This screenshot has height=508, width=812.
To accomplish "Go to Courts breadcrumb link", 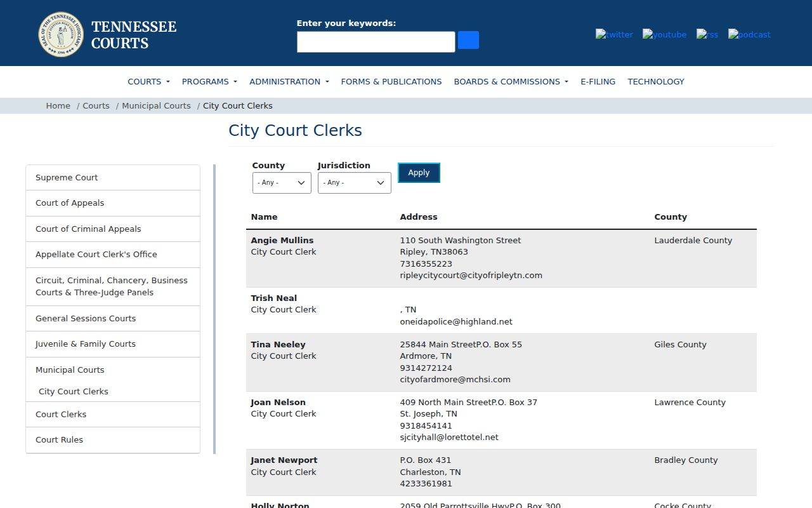I will (96, 106).
